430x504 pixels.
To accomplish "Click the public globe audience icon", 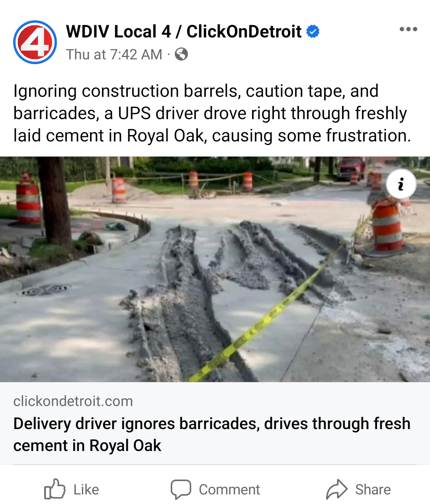I will (181, 54).
